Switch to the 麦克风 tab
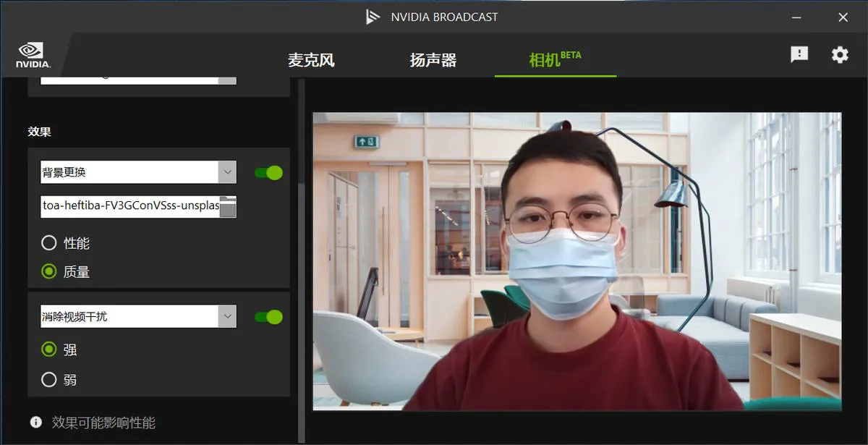This screenshot has height=445, width=868. pyautogui.click(x=311, y=60)
